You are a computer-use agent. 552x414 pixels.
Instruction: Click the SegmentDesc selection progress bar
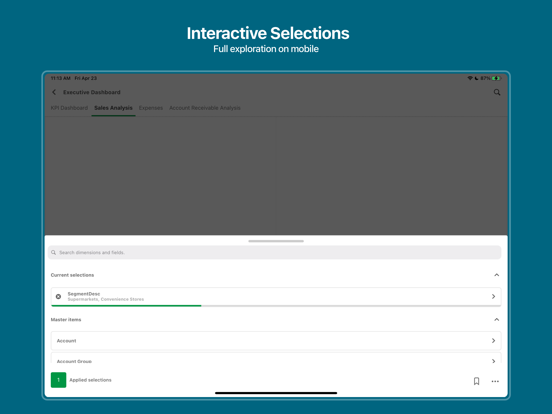(x=276, y=306)
